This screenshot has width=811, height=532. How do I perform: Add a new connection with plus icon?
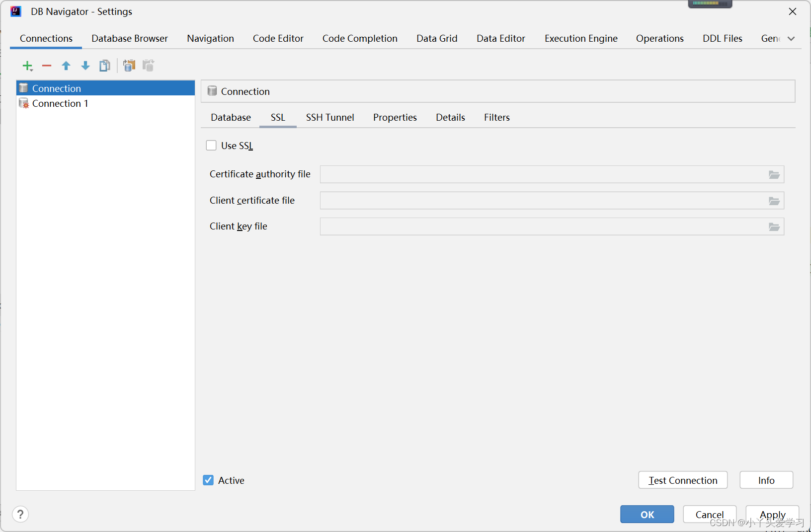(28, 66)
